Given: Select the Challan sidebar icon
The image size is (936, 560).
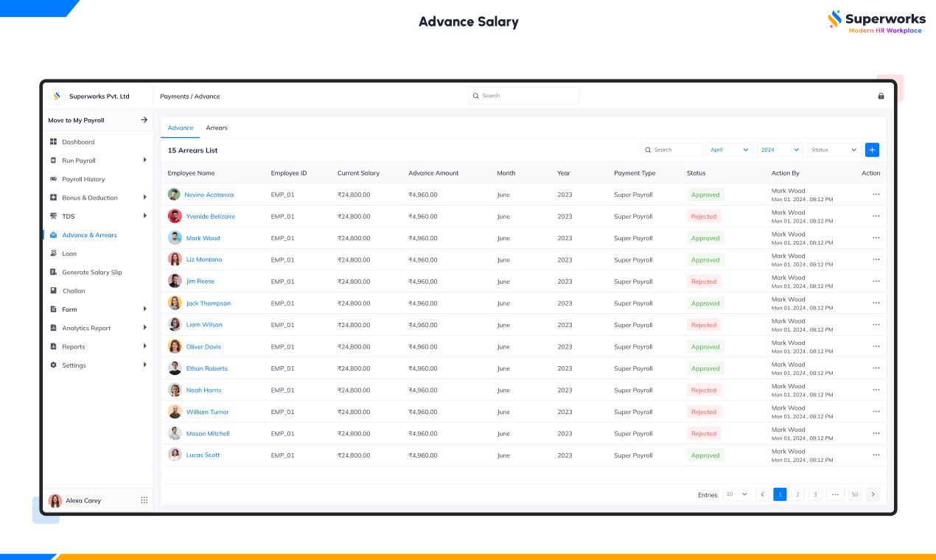Looking at the screenshot, I should pos(53,291).
